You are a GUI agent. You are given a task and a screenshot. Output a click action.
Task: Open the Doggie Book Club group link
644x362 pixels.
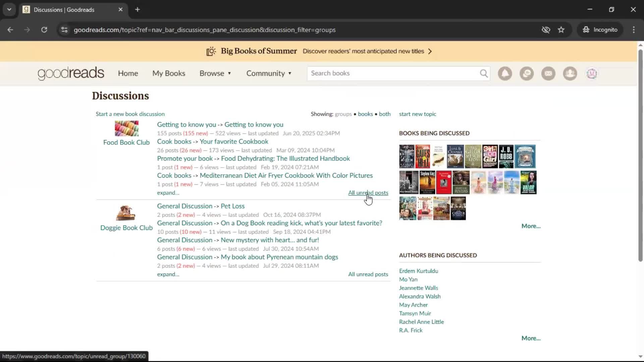[x=126, y=228]
